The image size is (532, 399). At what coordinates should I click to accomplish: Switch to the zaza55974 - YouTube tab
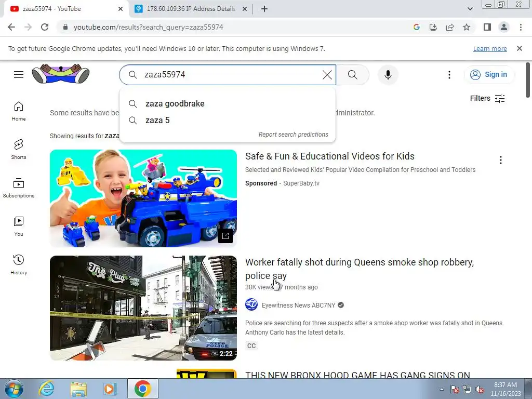click(67, 9)
